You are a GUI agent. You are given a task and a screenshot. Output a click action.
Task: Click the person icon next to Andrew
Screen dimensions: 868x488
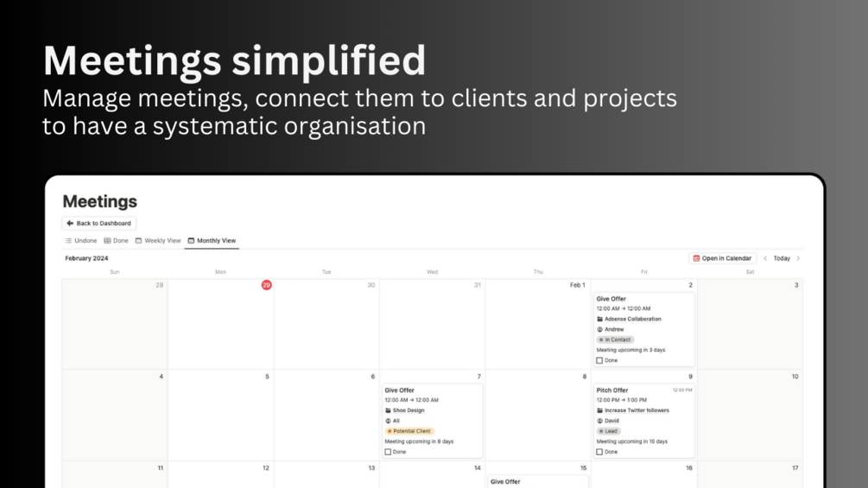[x=599, y=329]
